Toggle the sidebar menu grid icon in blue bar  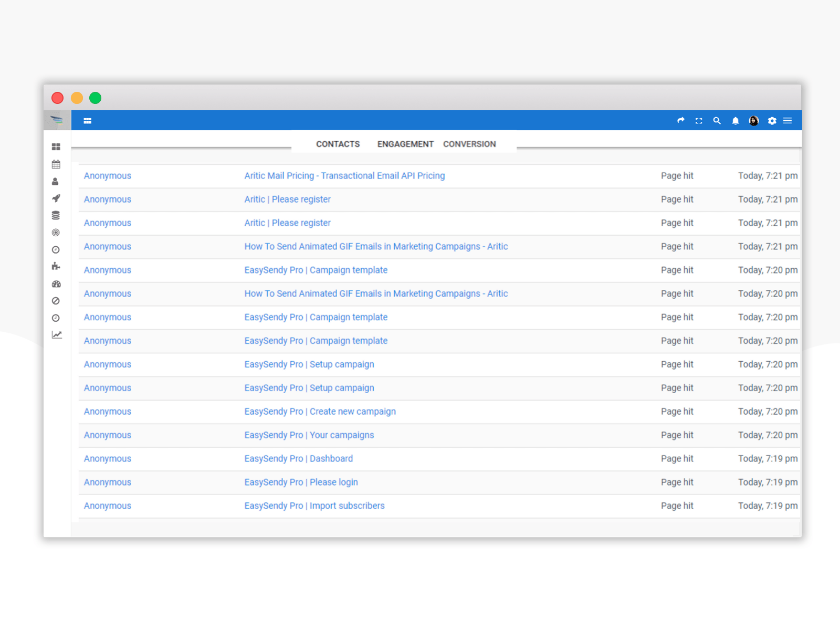(88, 121)
